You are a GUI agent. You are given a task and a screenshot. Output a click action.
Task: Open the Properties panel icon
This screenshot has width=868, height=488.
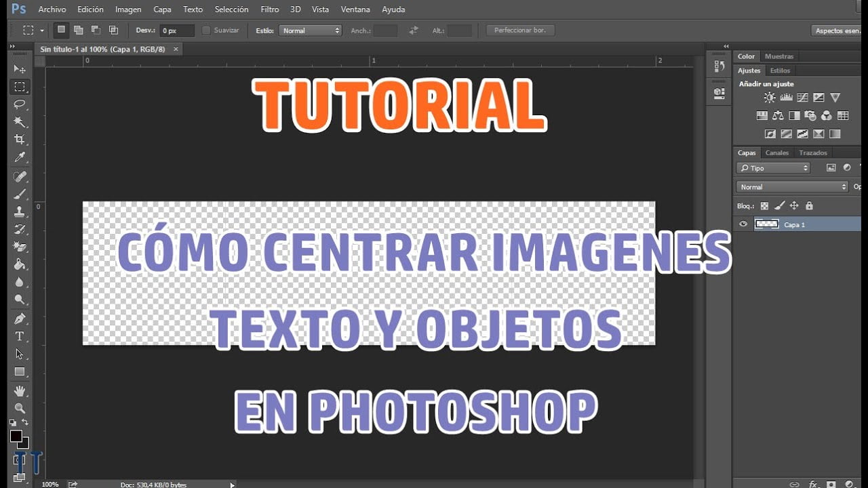[x=719, y=92]
